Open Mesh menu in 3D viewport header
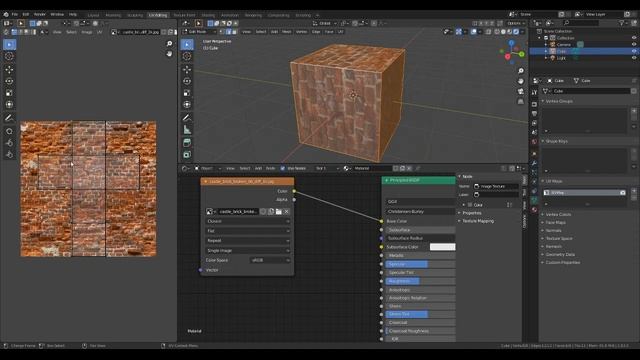Screen dimensions: 640x360 287,31
